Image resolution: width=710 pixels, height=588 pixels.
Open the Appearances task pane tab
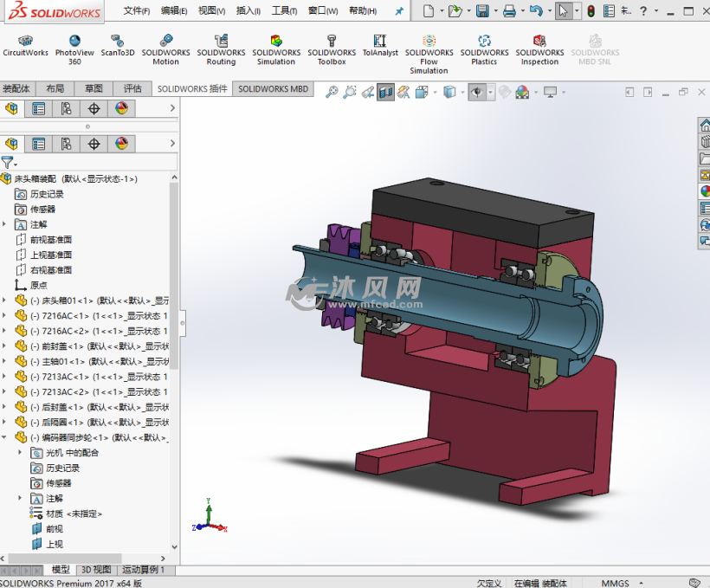(x=705, y=191)
